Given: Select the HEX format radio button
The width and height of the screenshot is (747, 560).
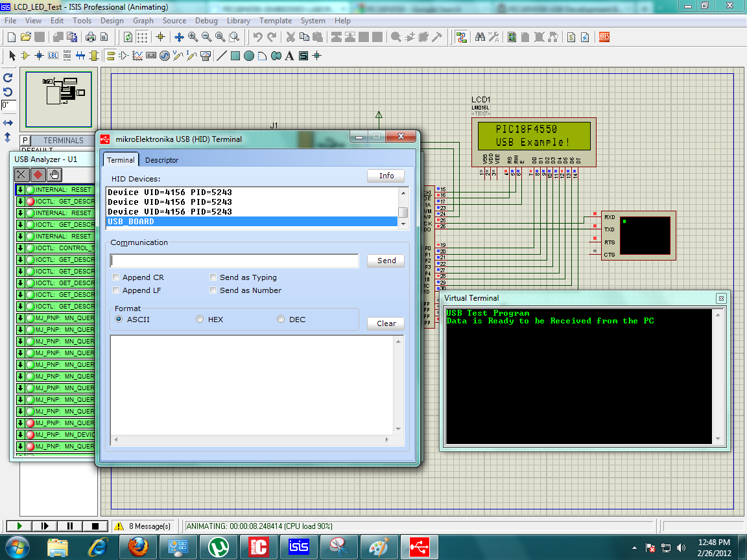Looking at the screenshot, I should pyautogui.click(x=200, y=318).
